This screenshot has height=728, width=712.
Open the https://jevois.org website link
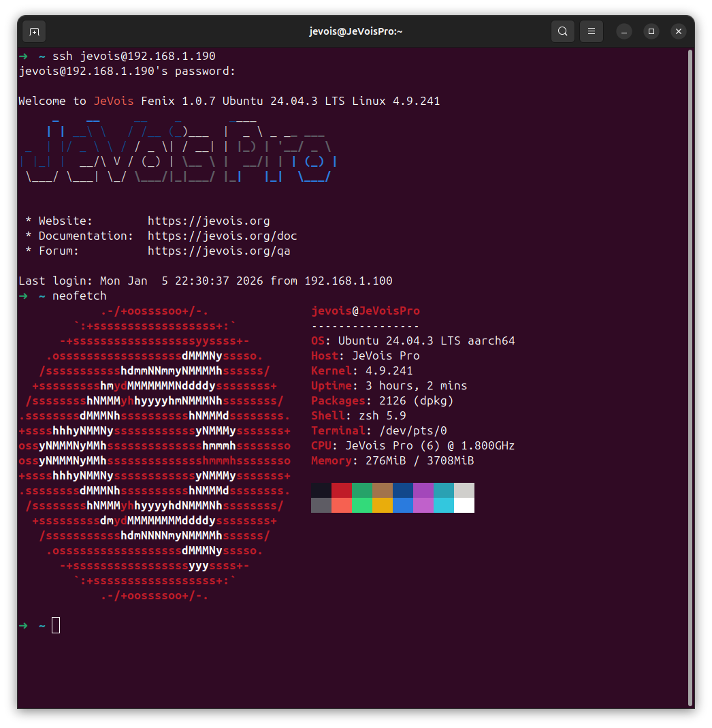pyautogui.click(x=209, y=221)
